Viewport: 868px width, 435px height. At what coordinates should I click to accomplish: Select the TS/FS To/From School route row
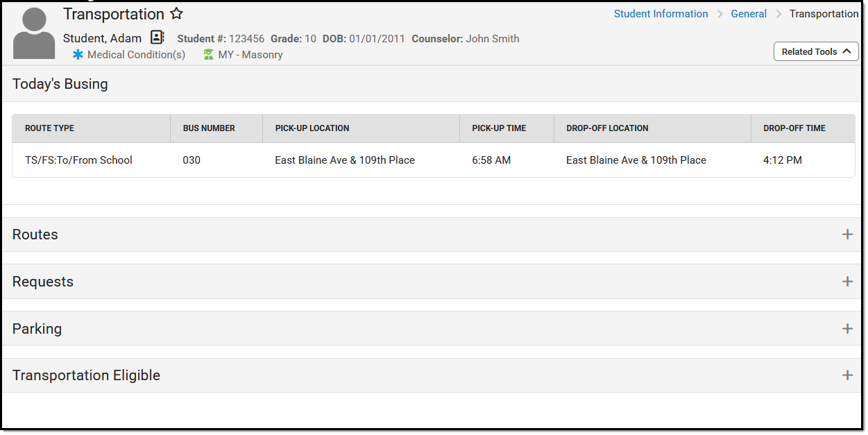78,160
